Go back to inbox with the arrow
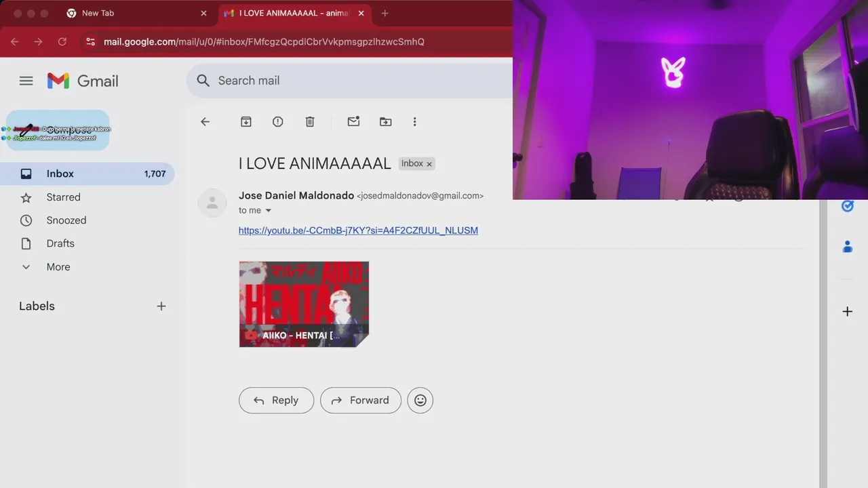 [x=205, y=121]
